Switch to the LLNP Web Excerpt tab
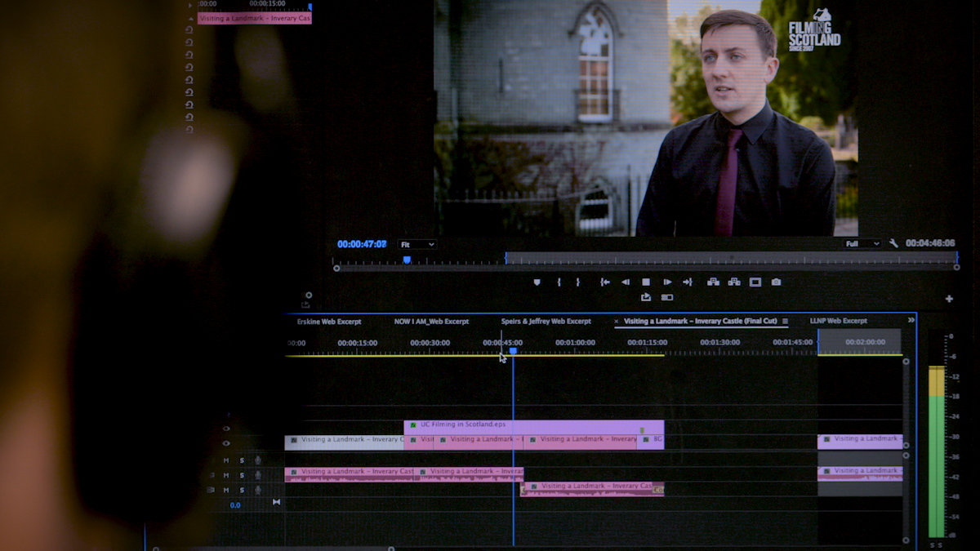 coord(838,321)
